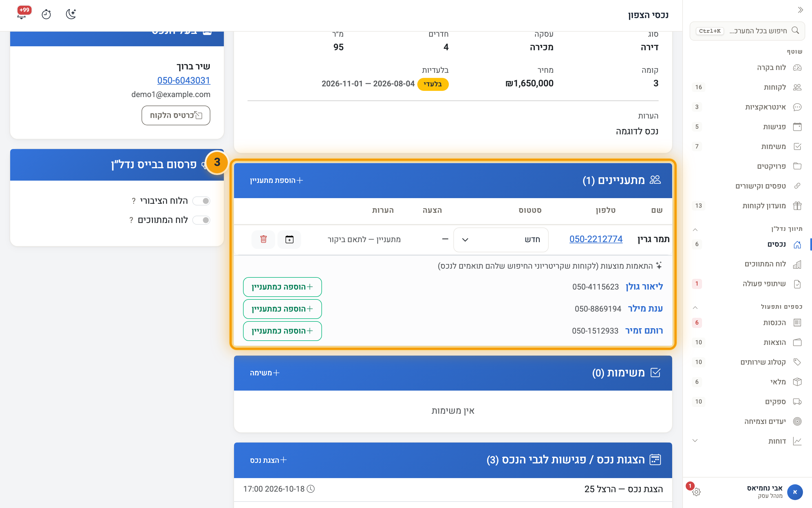Expand דוחות sidebar section

(695, 441)
